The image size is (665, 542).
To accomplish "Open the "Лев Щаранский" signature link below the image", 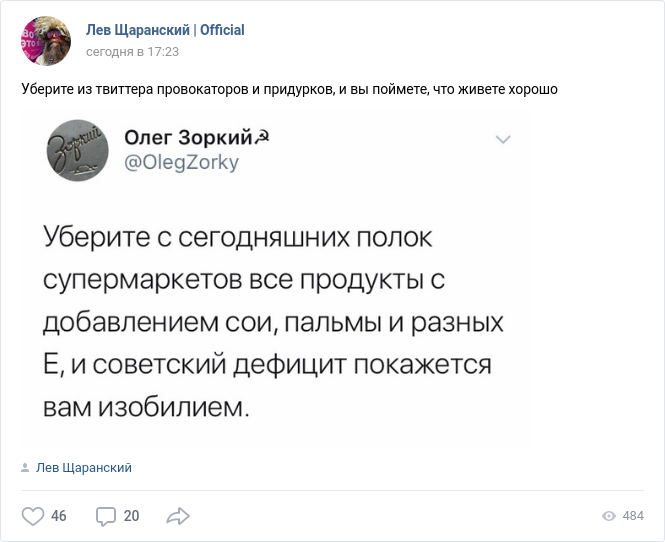I will pyautogui.click(x=84, y=467).
